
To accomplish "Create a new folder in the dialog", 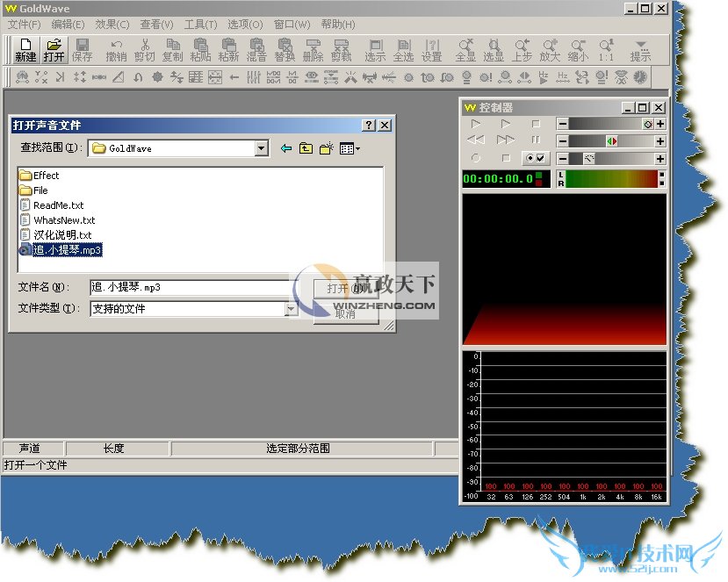I will coord(326,149).
